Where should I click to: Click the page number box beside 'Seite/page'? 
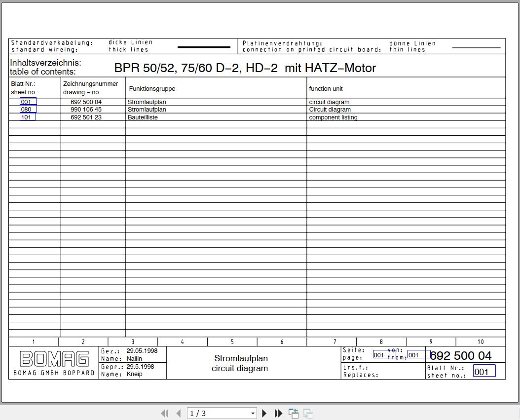[384, 355]
